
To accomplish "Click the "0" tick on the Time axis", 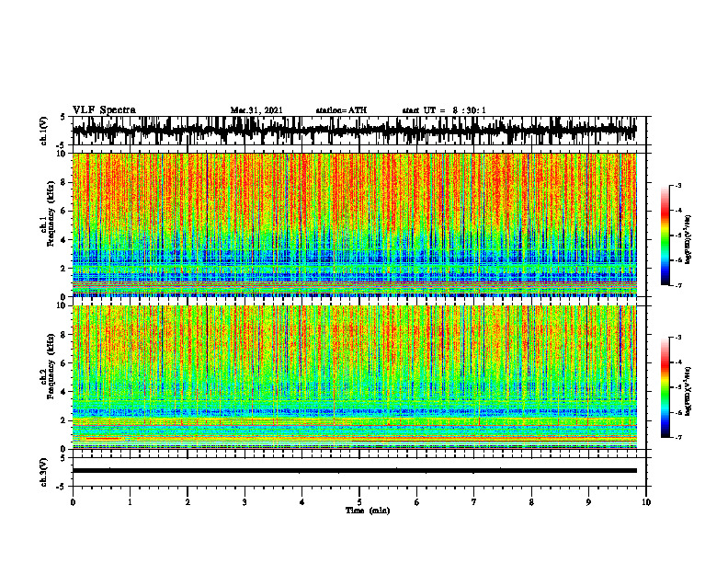I will 73,502.
